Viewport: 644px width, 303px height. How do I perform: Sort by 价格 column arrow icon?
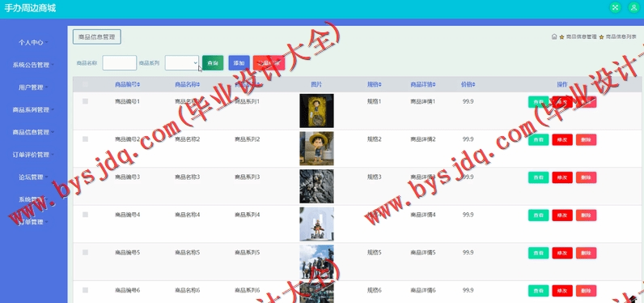pos(473,85)
